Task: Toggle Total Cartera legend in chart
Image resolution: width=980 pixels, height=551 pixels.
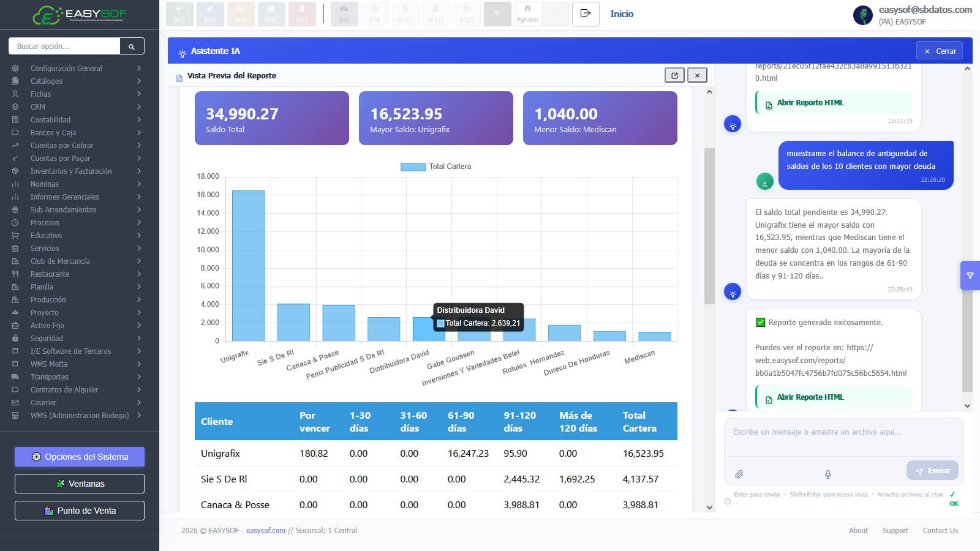Action: [436, 167]
